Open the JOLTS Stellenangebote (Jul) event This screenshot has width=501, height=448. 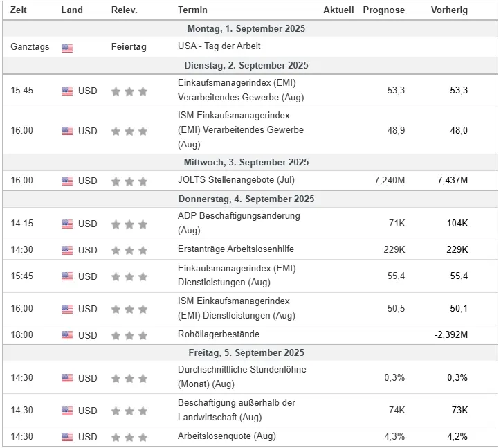point(236,180)
